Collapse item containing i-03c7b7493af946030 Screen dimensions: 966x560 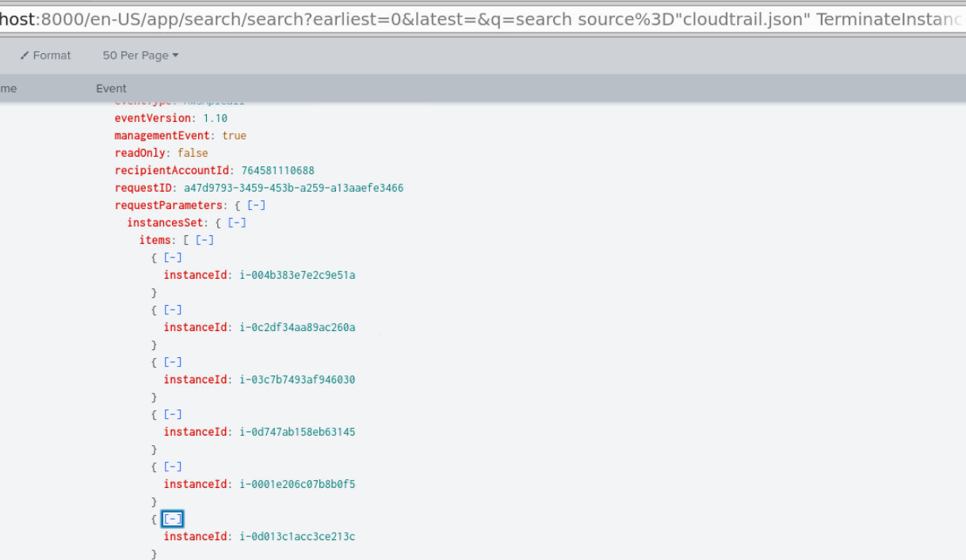(173, 362)
